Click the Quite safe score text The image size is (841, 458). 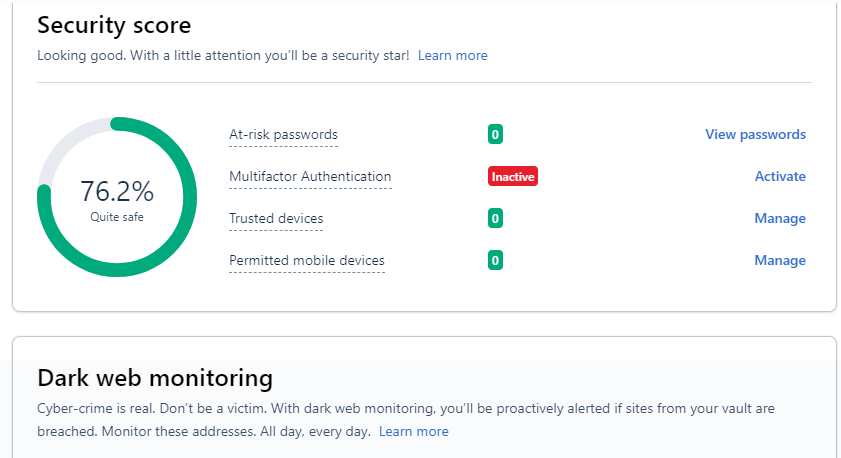pyautogui.click(x=117, y=217)
